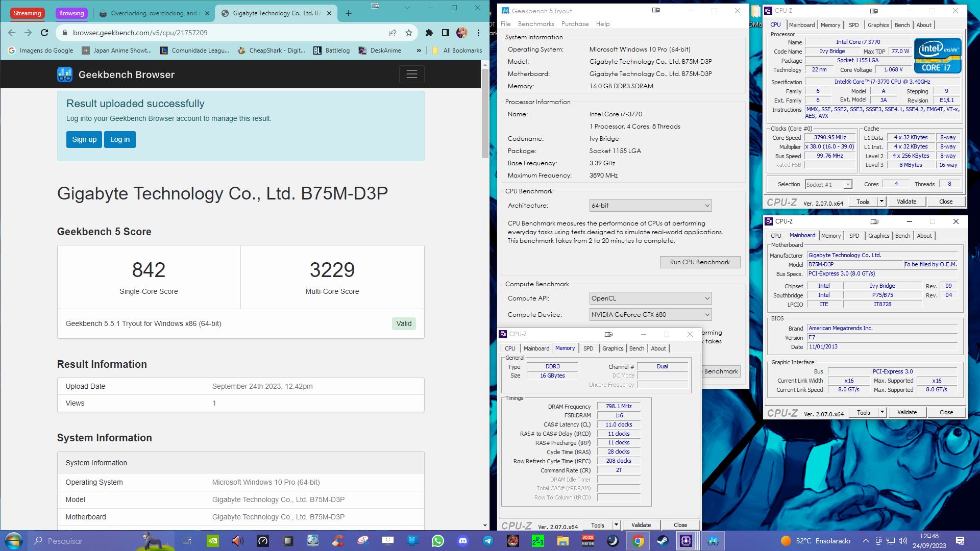Click the Chrome back arrow
980x551 pixels.
pos(12,33)
